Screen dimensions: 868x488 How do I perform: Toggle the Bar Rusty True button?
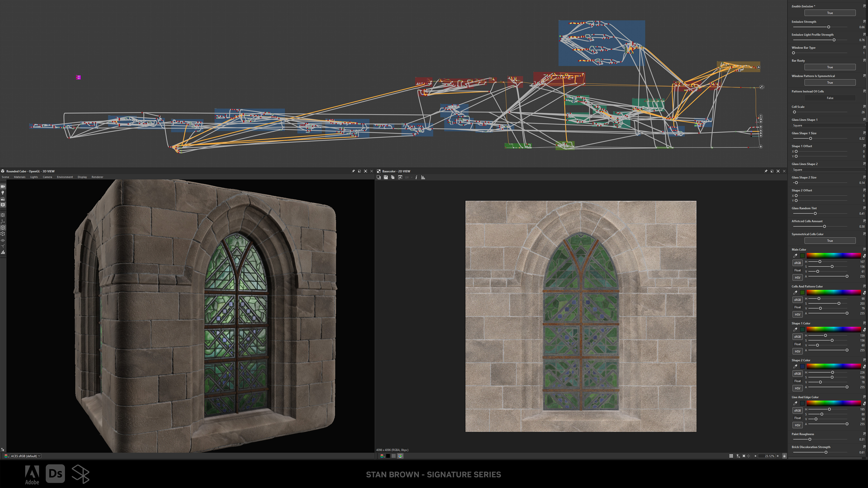830,67
